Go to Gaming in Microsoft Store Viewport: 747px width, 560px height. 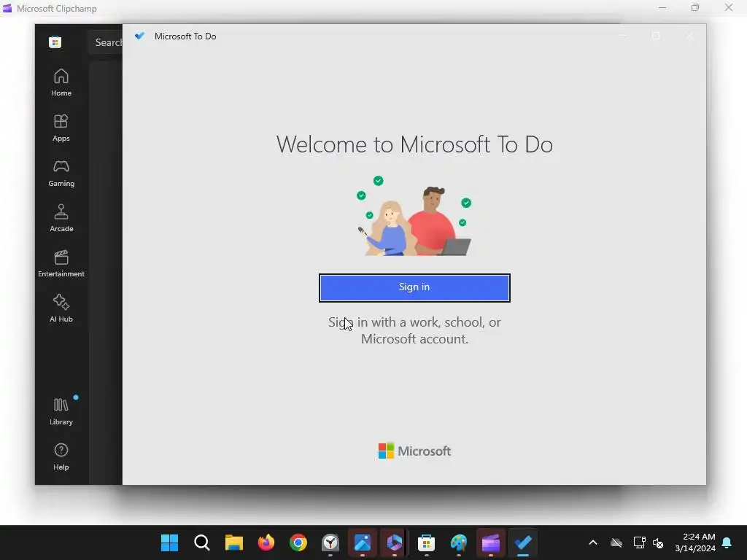pyautogui.click(x=61, y=173)
